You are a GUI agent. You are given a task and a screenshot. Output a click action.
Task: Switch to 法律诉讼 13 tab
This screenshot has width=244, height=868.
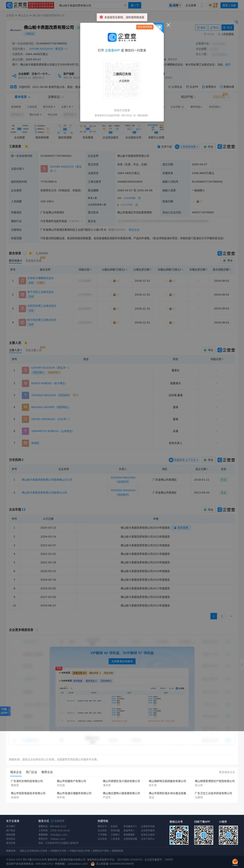[x=56, y=97]
